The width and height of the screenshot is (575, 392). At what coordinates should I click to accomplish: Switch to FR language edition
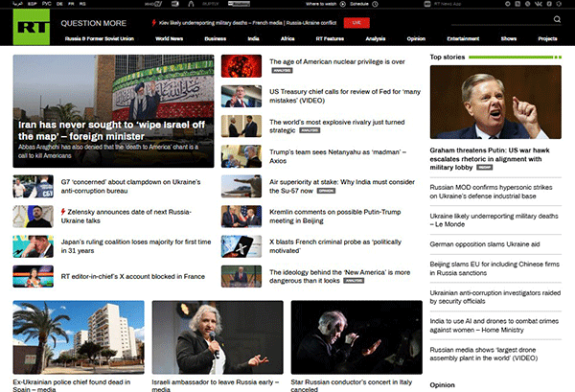(x=71, y=4)
